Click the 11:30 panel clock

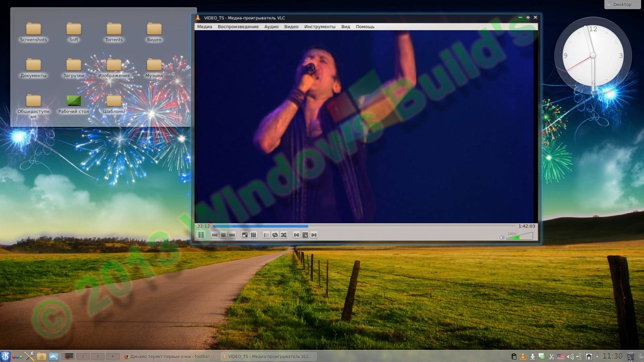pos(612,356)
